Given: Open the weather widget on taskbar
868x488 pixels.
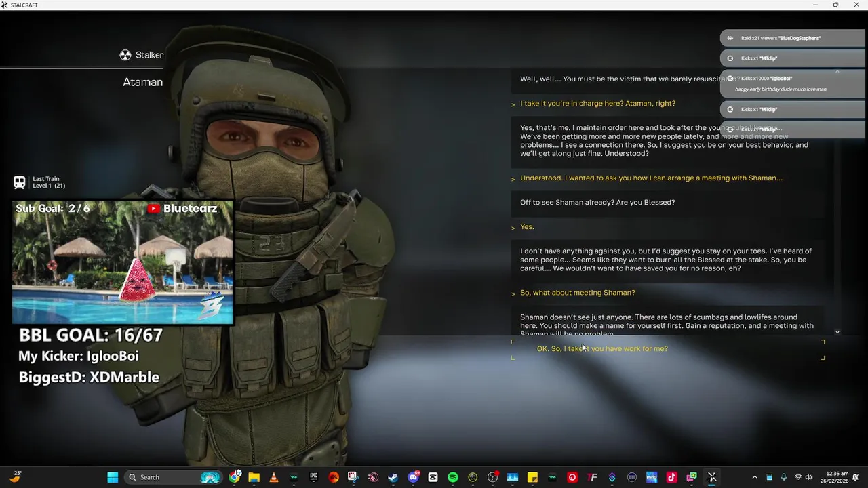Looking at the screenshot, I should click(16, 477).
